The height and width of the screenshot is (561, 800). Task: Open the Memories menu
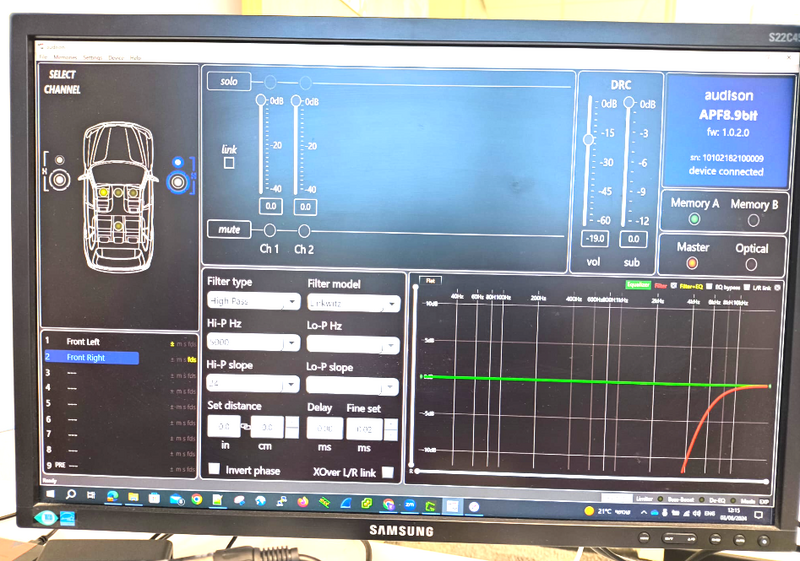point(65,58)
